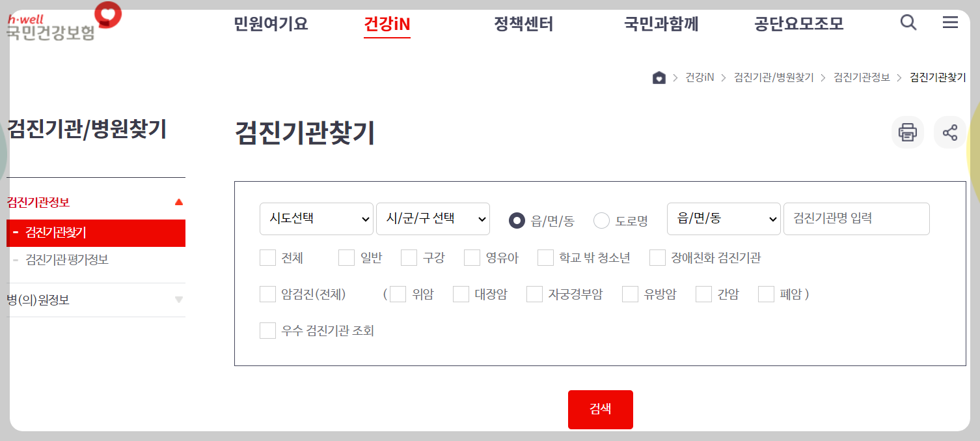
Task: Check the 유방암 cancer screening box
Action: pos(630,294)
